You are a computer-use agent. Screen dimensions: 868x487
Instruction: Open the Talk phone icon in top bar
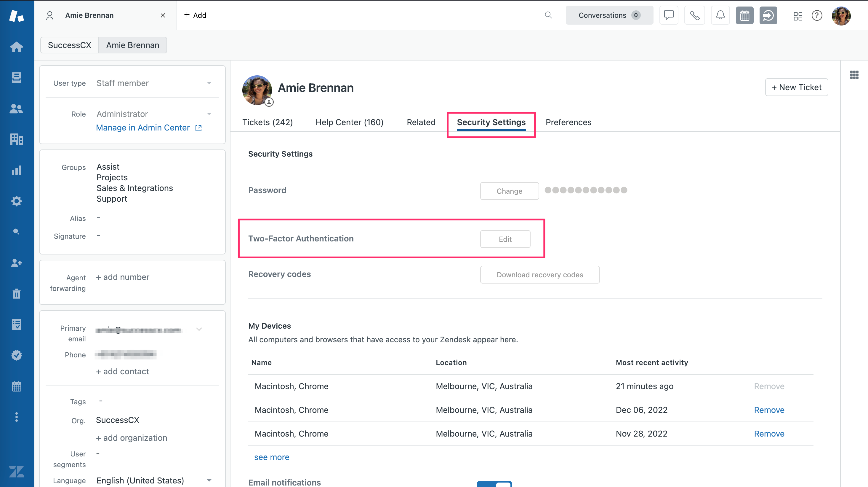tap(694, 15)
